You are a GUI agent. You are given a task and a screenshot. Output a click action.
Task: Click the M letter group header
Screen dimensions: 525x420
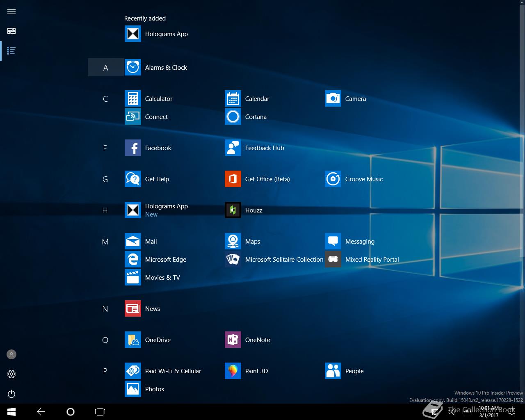(x=105, y=242)
